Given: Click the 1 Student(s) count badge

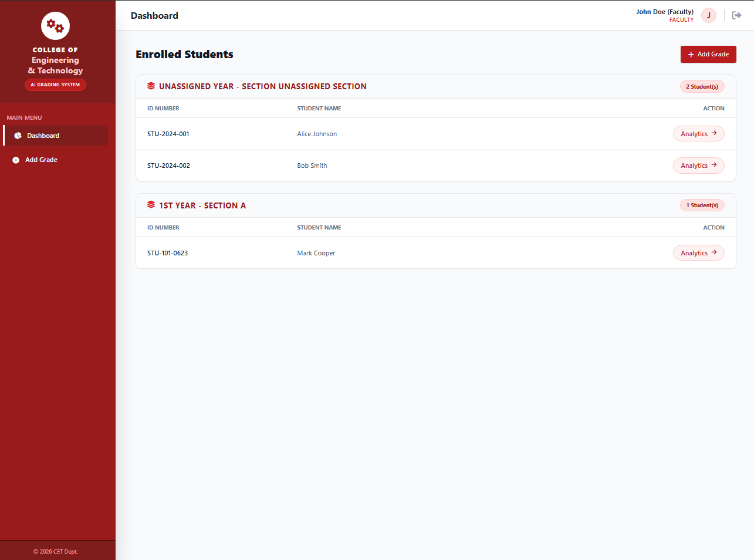Looking at the screenshot, I should point(702,205).
